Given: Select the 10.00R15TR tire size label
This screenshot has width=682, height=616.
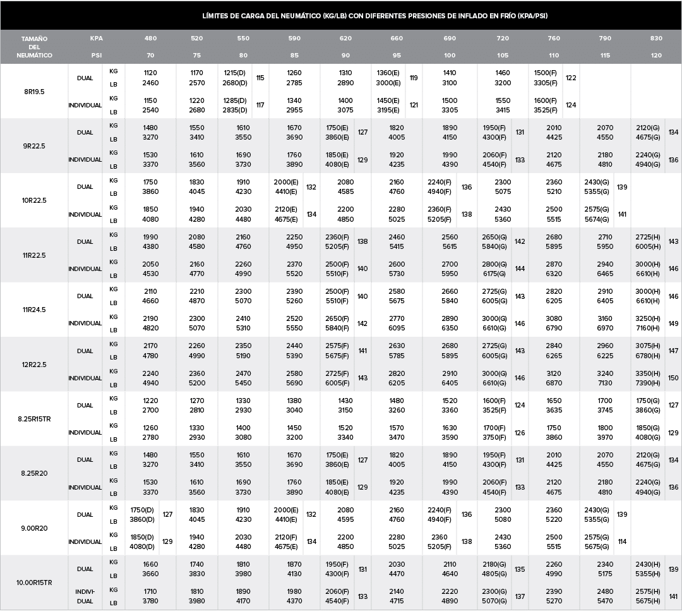Looking at the screenshot, I should (x=34, y=583).
